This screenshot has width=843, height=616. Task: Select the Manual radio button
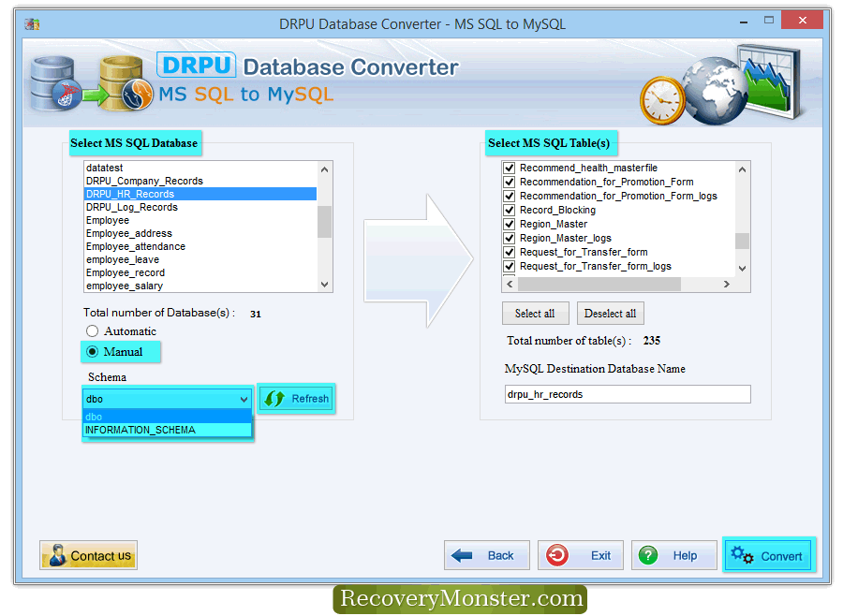tap(93, 352)
